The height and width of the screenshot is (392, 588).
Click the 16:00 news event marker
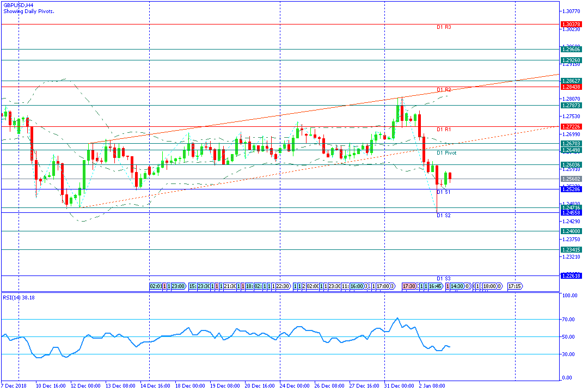click(358, 286)
